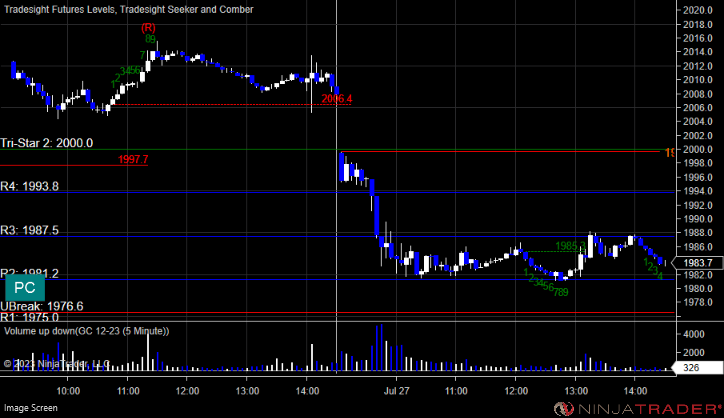Click the Jul 27 date label

tap(397, 391)
